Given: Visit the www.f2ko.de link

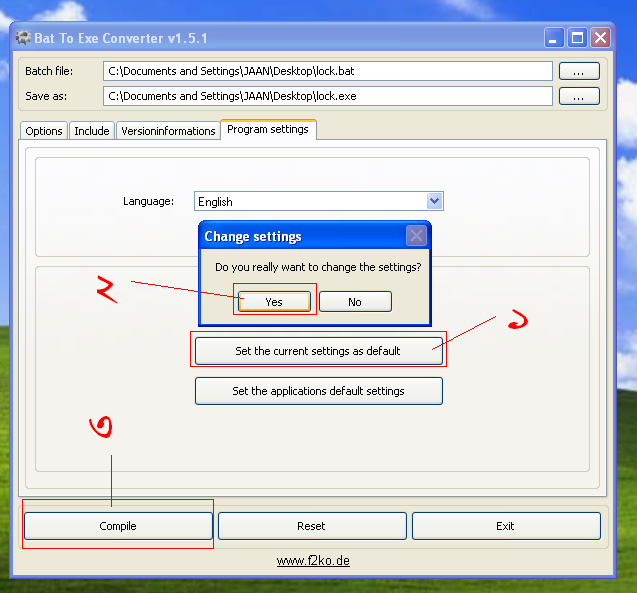Looking at the screenshot, I should (313, 561).
